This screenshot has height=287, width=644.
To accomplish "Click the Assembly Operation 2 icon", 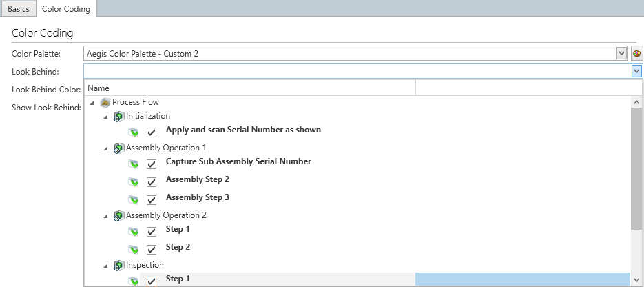I will (x=118, y=215).
